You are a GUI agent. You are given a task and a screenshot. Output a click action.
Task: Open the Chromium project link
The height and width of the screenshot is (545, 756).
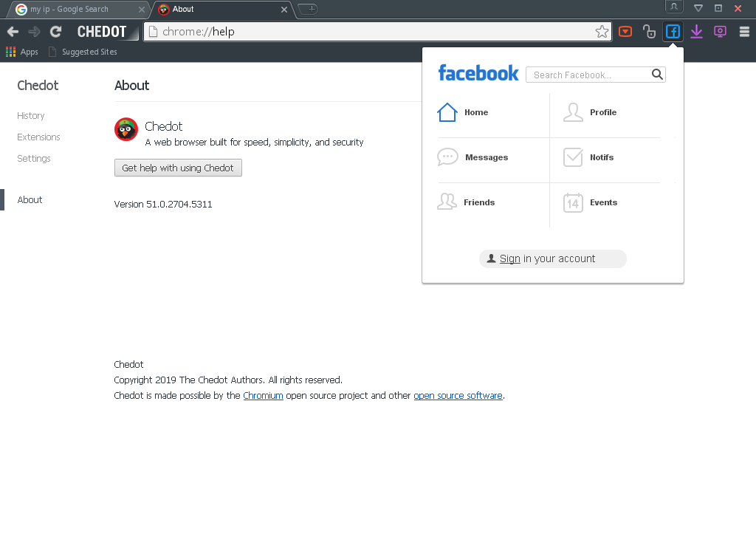click(x=263, y=395)
